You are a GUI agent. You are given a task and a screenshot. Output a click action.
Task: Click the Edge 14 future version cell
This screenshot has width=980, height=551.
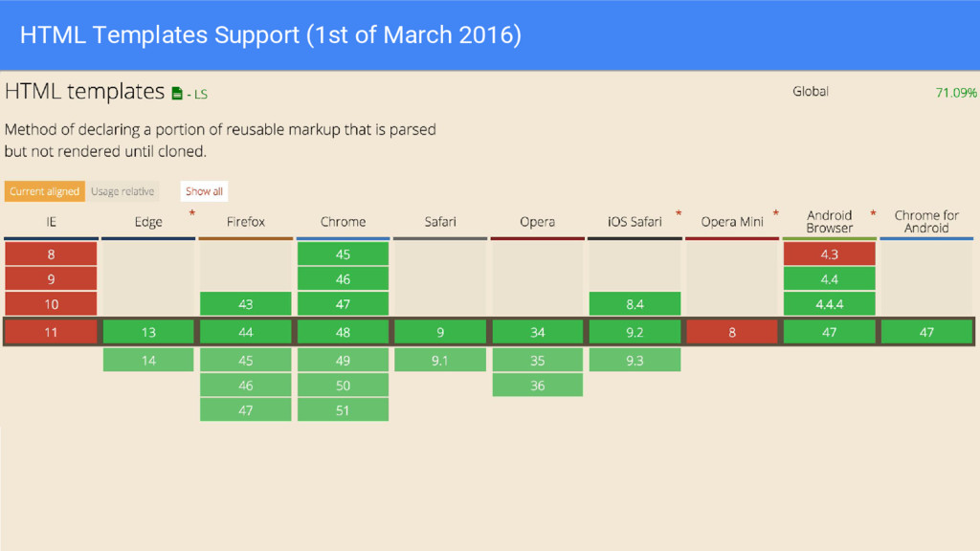coord(148,360)
